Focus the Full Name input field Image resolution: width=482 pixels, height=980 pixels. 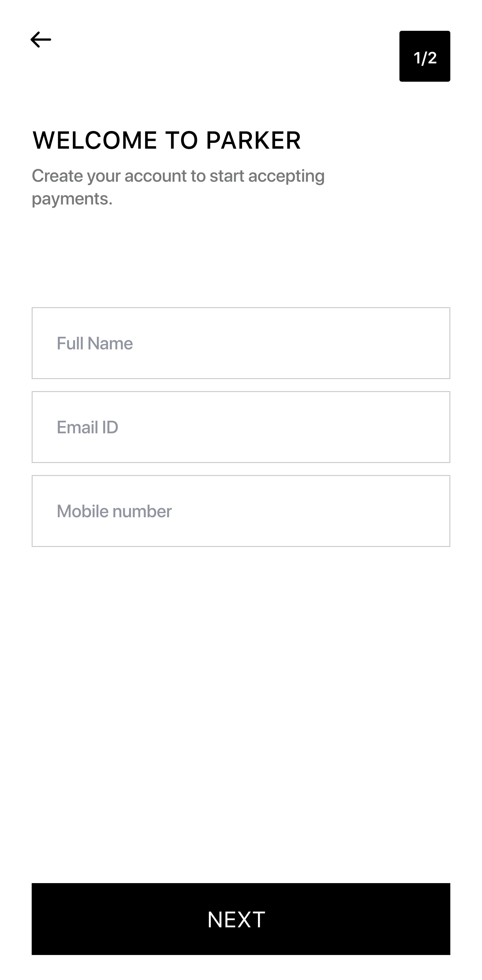pos(241,343)
